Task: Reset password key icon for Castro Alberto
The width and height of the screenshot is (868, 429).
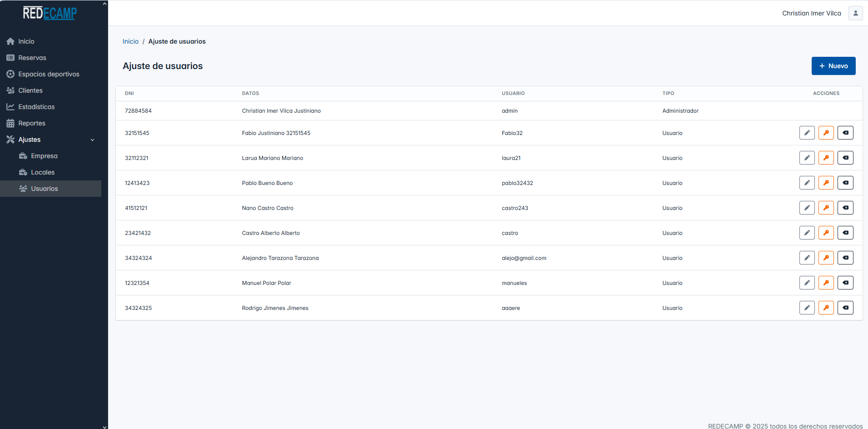Action: (826, 233)
